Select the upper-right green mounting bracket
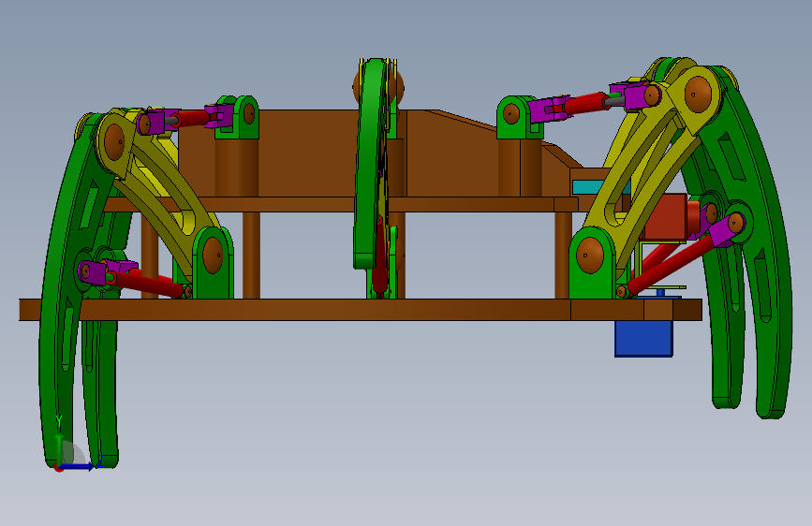The height and width of the screenshot is (526, 812). click(x=518, y=117)
